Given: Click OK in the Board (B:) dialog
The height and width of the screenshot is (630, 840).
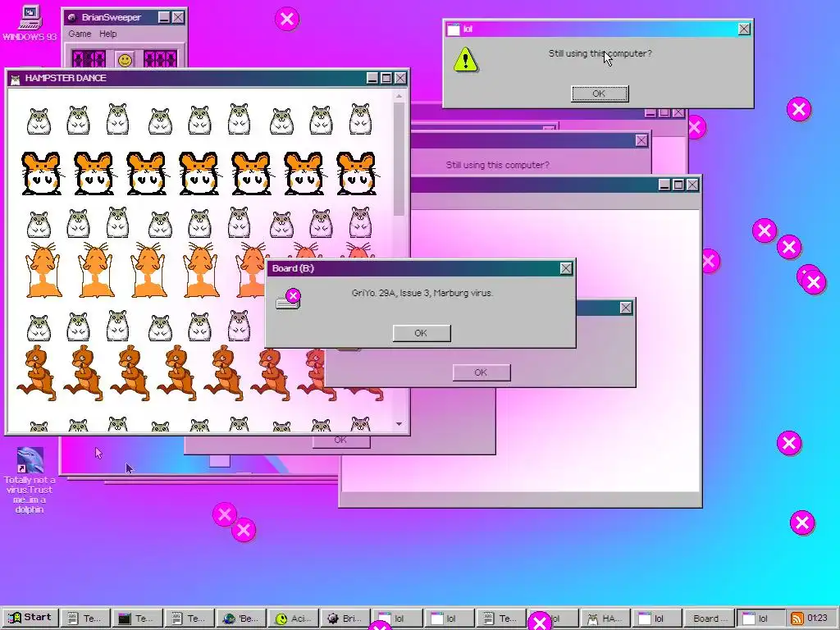Looking at the screenshot, I should coord(421,333).
